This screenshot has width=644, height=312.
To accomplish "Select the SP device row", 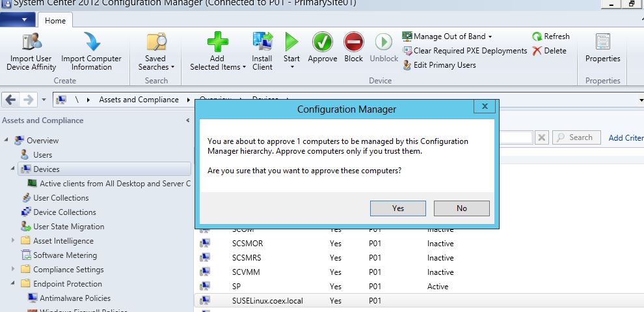I will click(x=419, y=287).
